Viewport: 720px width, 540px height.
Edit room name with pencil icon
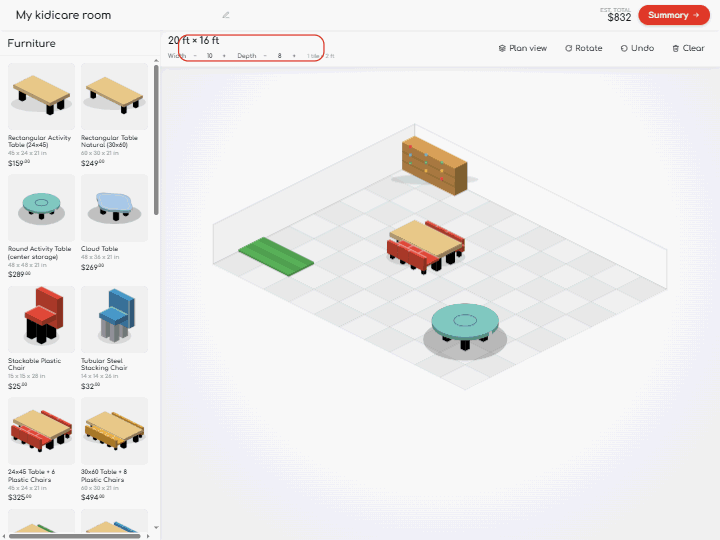(225, 15)
